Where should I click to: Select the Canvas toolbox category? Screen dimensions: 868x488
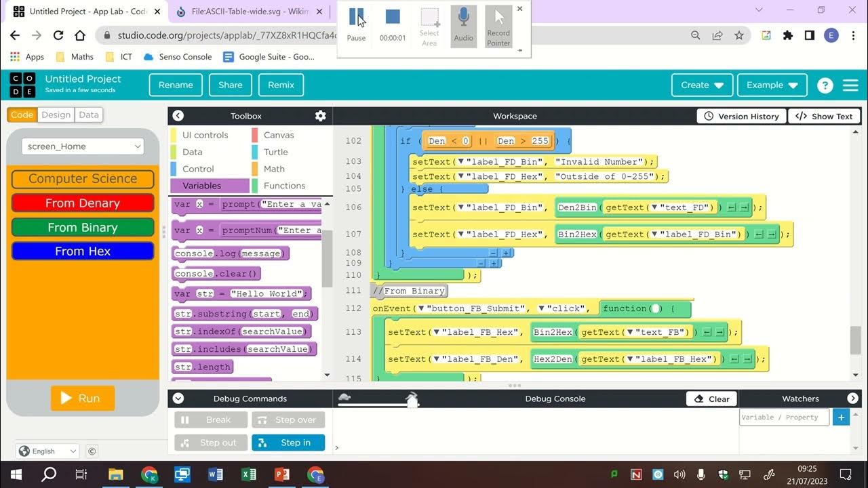click(279, 135)
